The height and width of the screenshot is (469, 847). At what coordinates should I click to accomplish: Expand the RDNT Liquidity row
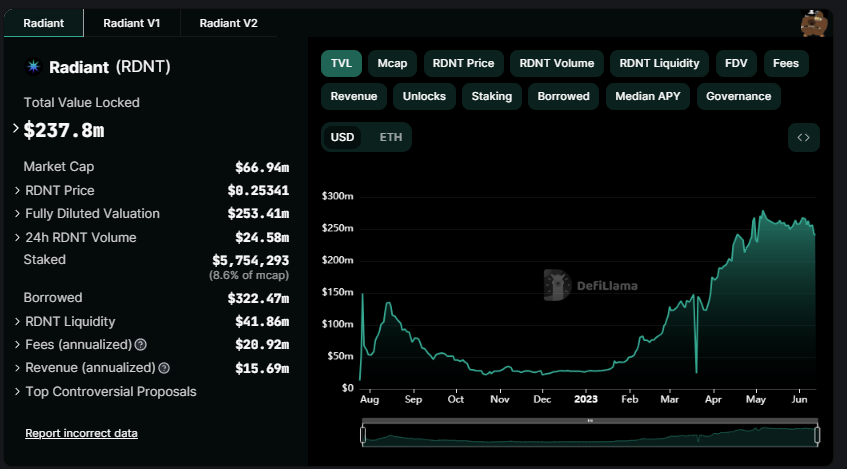point(17,322)
